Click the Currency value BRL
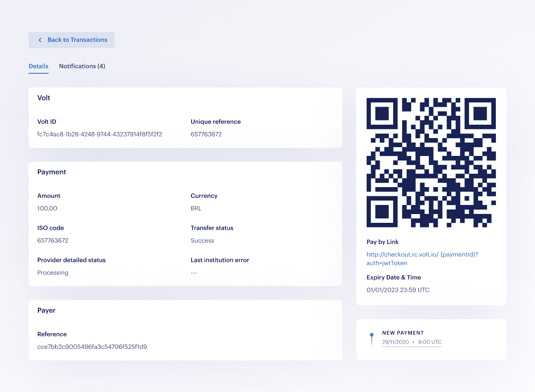This screenshot has height=392, width=535. (x=196, y=208)
